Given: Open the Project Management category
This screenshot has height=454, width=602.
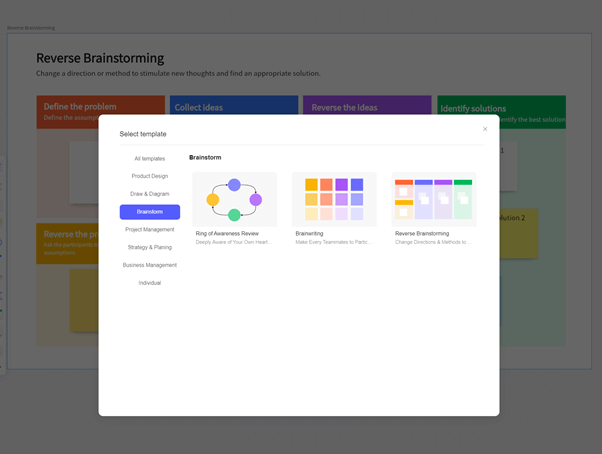Looking at the screenshot, I should click(150, 229).
